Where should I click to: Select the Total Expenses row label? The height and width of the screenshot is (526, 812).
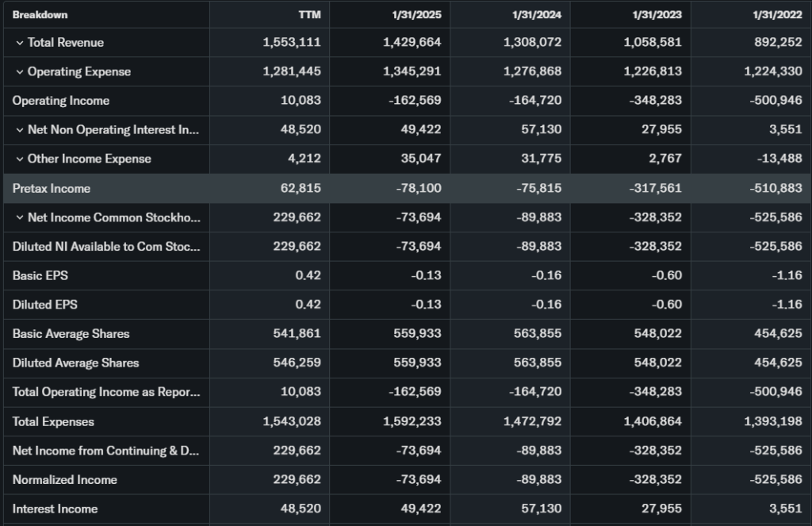coord(53,421)
